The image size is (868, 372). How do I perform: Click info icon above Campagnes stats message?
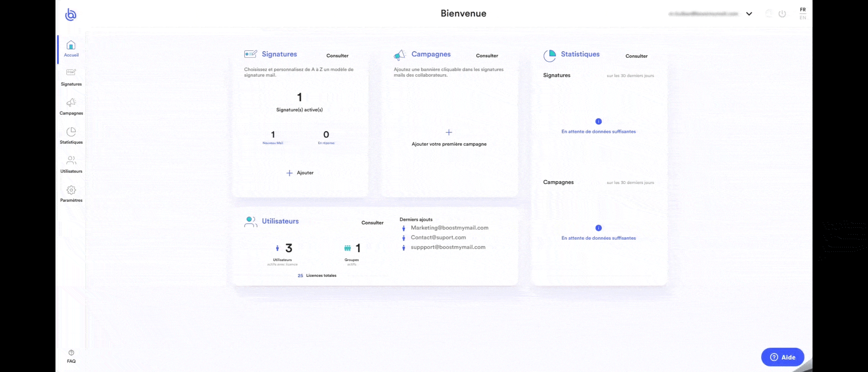(598, 228)
